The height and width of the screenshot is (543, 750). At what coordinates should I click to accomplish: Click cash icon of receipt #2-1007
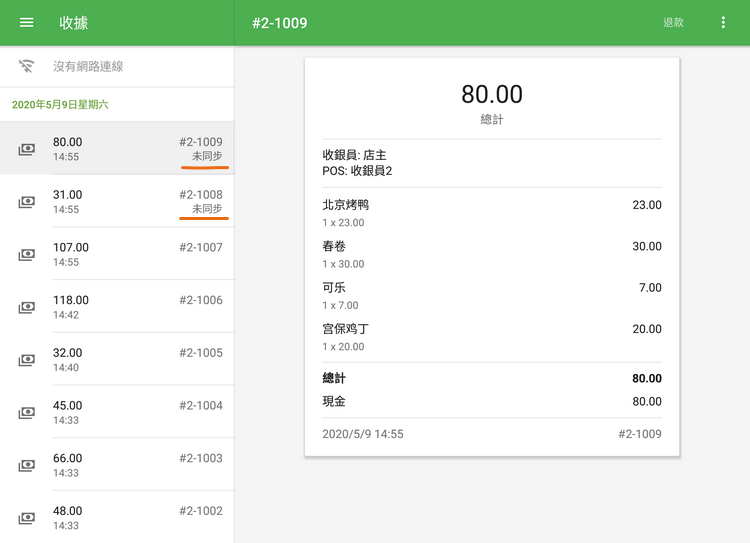[x=27, y=255]
